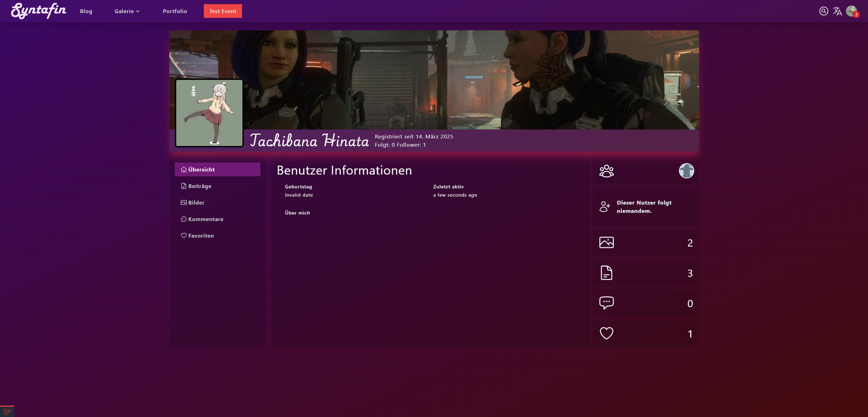The width and height of the screenshot is (868, 417).
Task: Switch to the Beiträge tab
Action: [x=199, y=186]
